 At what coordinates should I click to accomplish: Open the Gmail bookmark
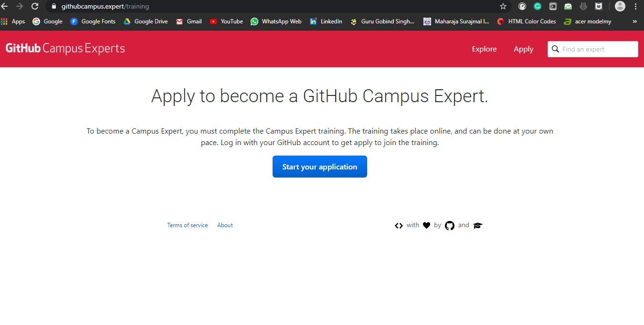[189, 21]
